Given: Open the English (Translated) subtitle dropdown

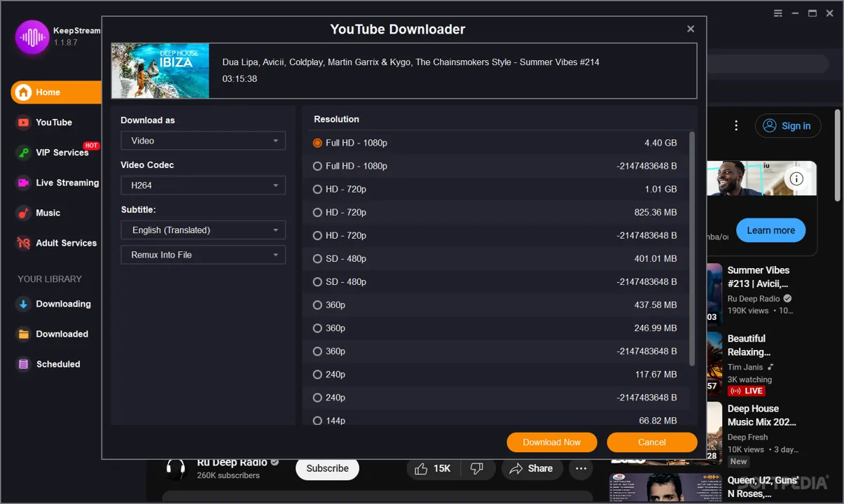Looking at the screenshot, I should 203,230.
